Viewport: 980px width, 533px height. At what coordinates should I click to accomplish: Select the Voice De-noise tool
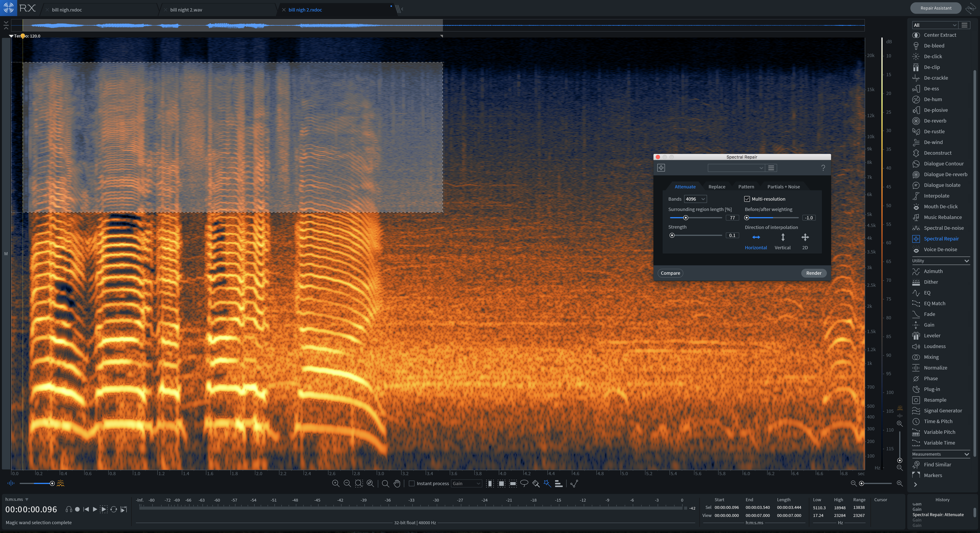(941, 249)
